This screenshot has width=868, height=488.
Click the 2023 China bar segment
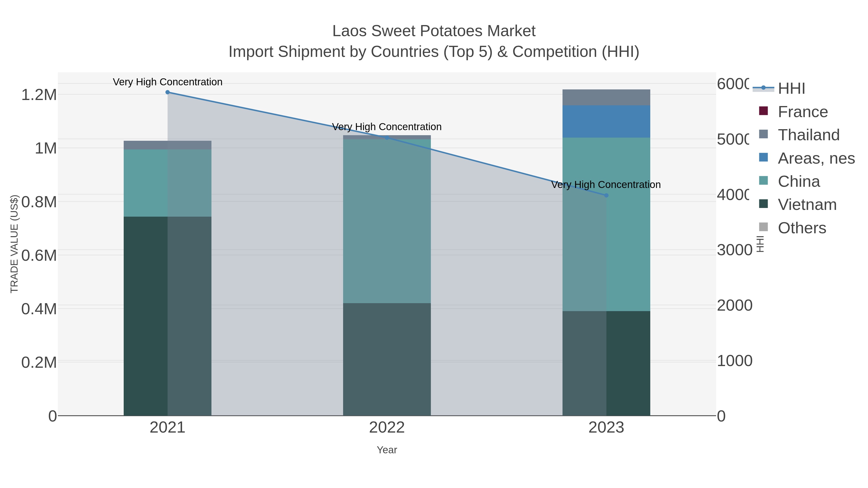tap(606, 224)
